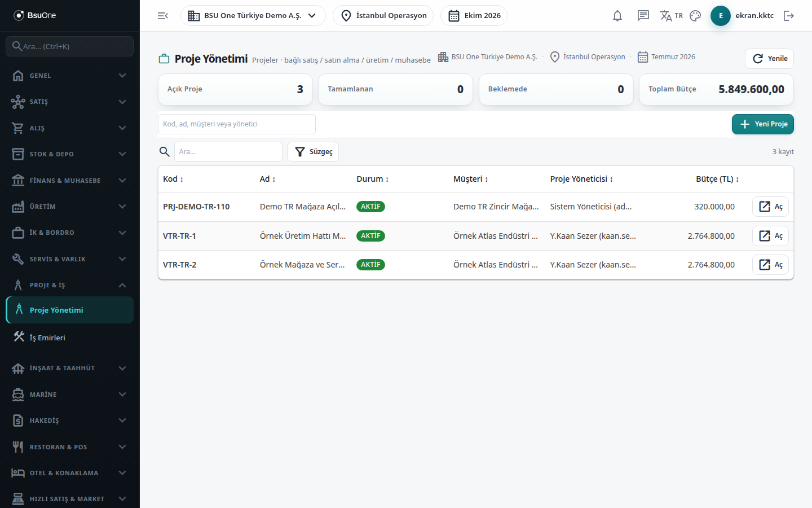Open the notifications bell

click(x=617, y=16)
